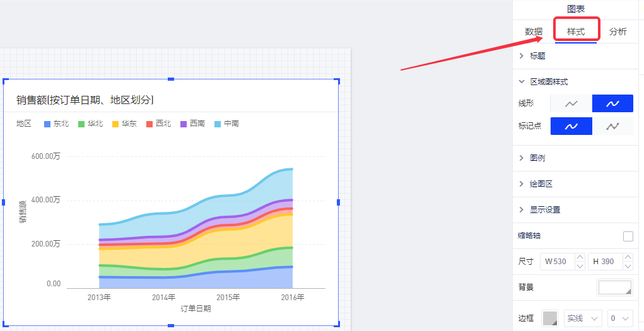Expand the 标题 section

tap(537, 56)
